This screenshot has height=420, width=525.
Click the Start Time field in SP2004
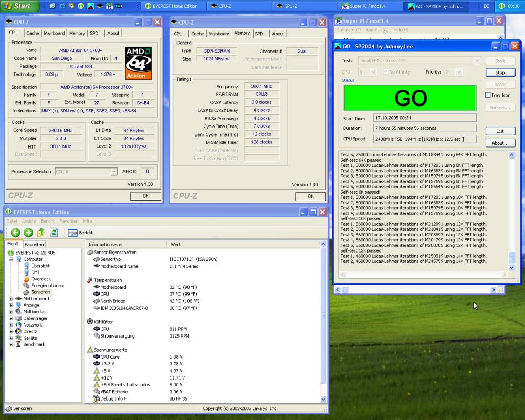[x=425, y=118]
